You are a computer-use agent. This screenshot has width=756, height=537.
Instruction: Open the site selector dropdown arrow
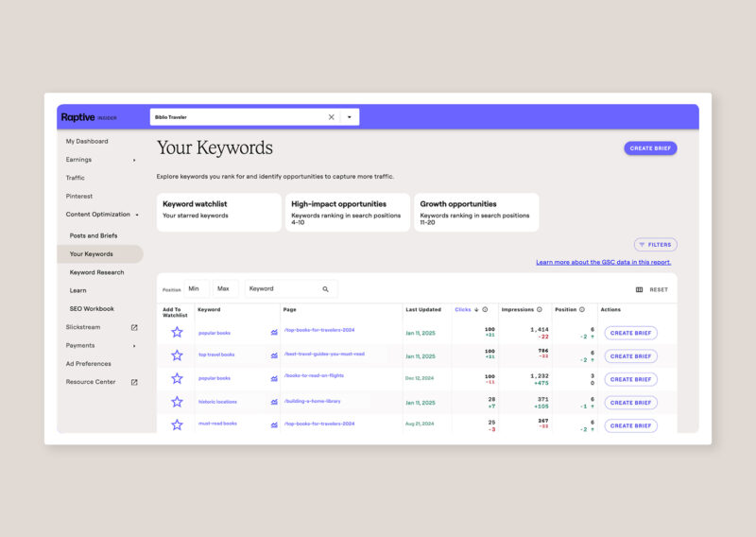[x=350, y=117]
